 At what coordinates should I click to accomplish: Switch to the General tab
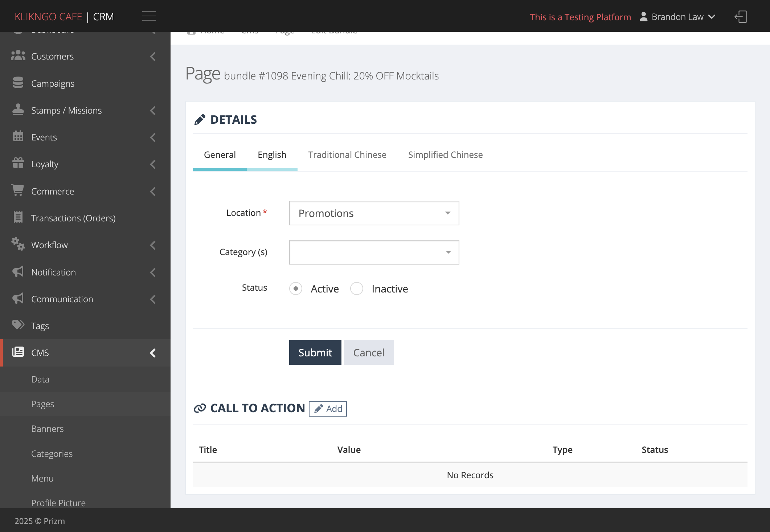pos(220,155)
